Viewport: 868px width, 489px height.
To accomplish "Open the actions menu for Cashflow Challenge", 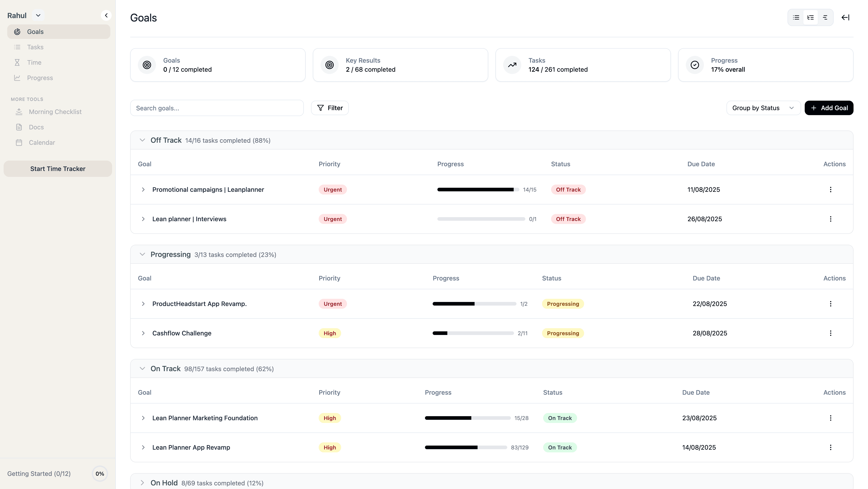I will coord(831,333).
